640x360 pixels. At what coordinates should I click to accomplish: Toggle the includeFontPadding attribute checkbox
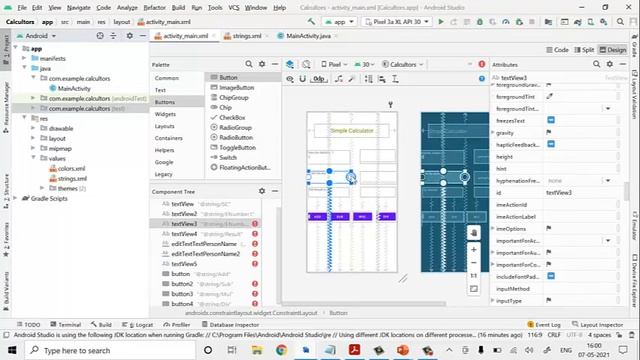point(551,276)
